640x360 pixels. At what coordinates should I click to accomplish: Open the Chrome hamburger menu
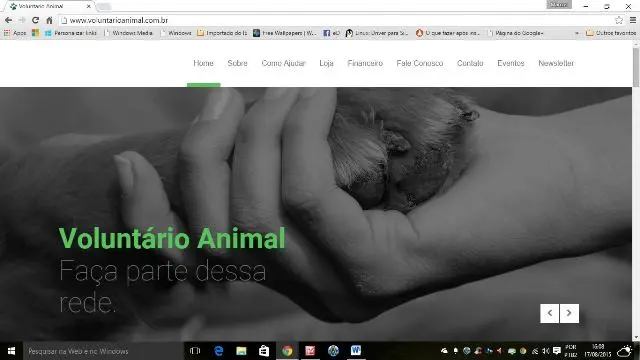[633, 20]
